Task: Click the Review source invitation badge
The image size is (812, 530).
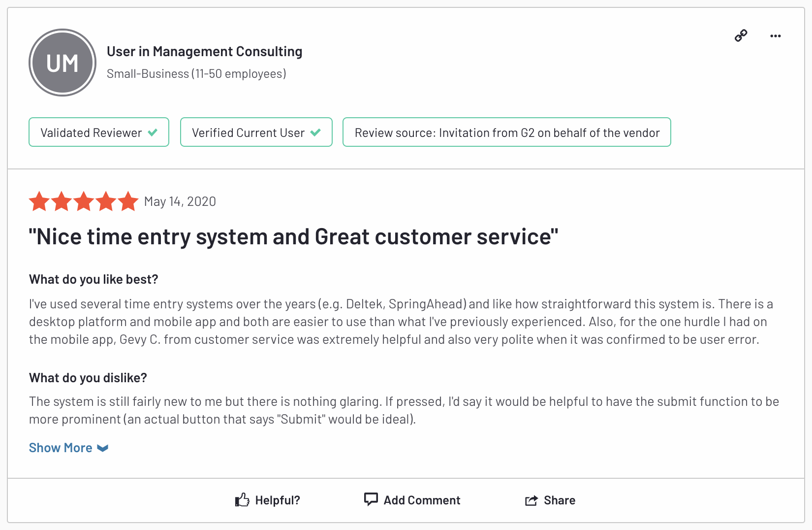Action: point(507,132)
